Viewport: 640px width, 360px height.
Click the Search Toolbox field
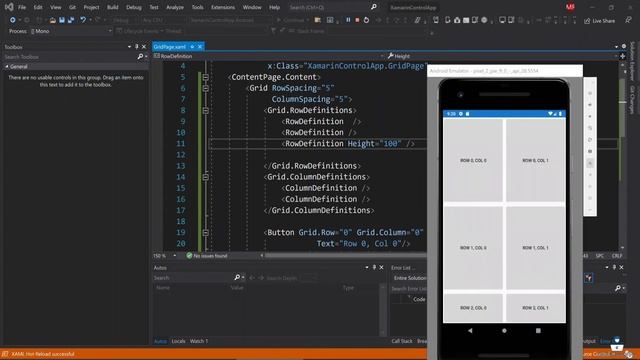tap(69, 57)
